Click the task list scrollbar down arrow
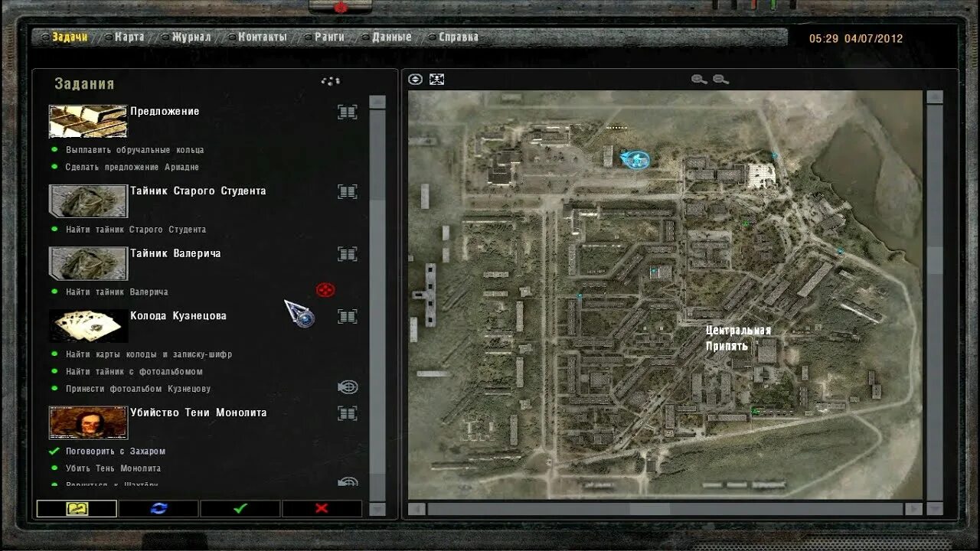This screenshot has height=551, width=980. pyautogui.click(x=377, y=509)
